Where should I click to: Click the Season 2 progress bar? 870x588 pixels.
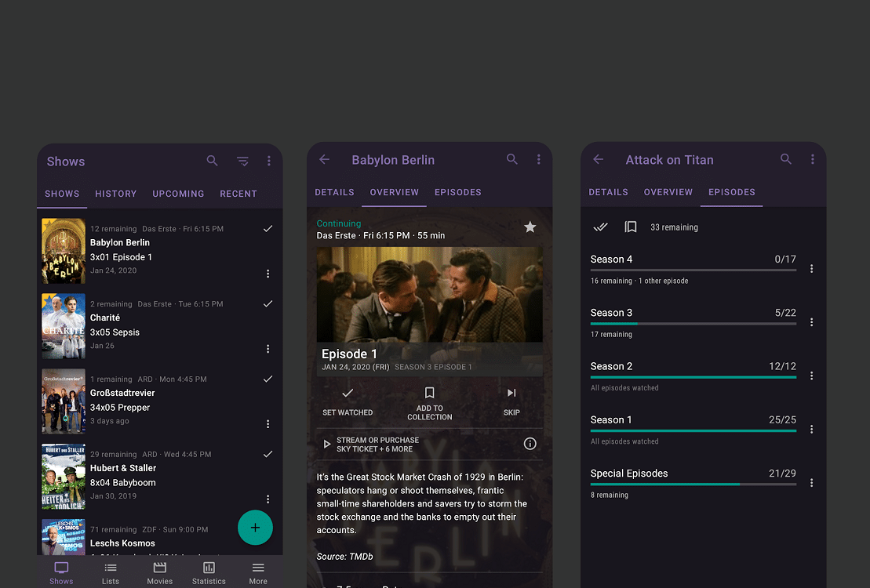click(x=693, y=377)
